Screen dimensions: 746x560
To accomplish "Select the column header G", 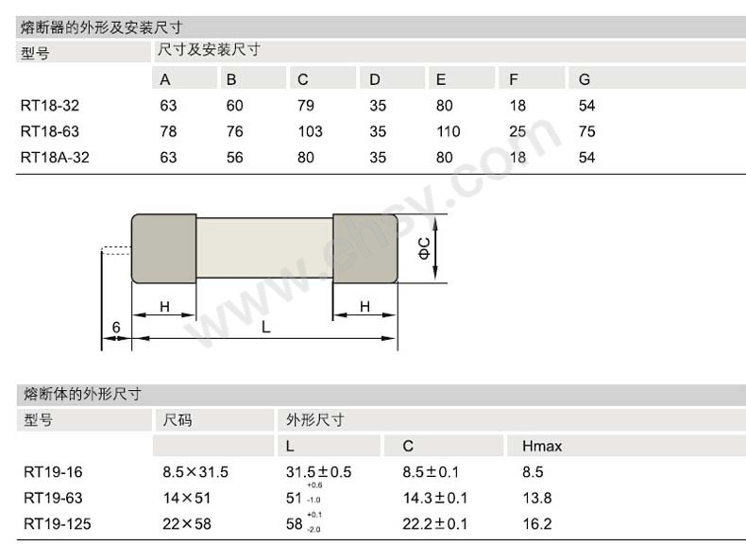I will click(585, 79).
